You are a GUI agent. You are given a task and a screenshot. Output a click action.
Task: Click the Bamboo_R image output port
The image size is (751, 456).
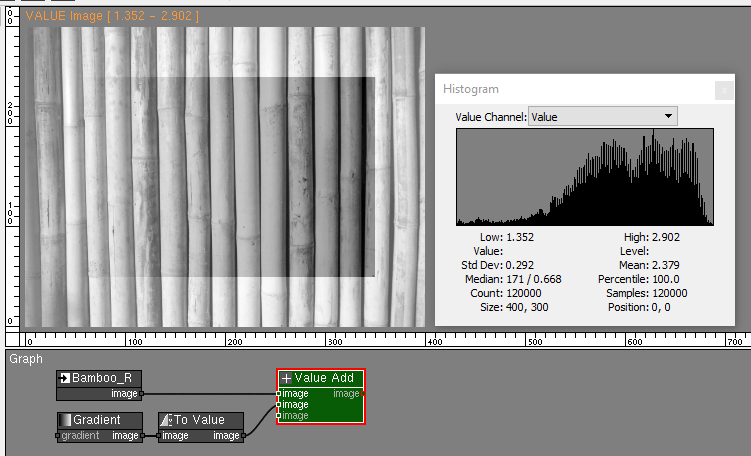pos(141,394)
